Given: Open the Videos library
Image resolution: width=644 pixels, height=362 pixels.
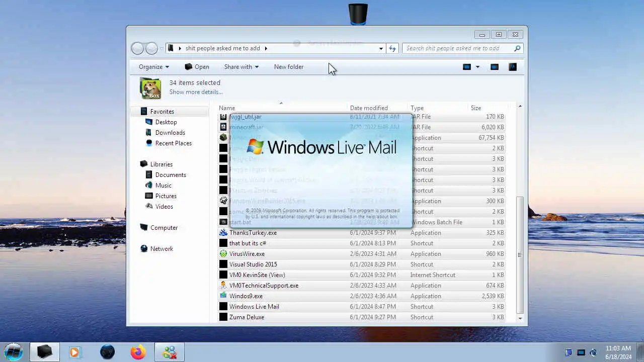Looking at the screenshot, I should [x=164, y=207].
